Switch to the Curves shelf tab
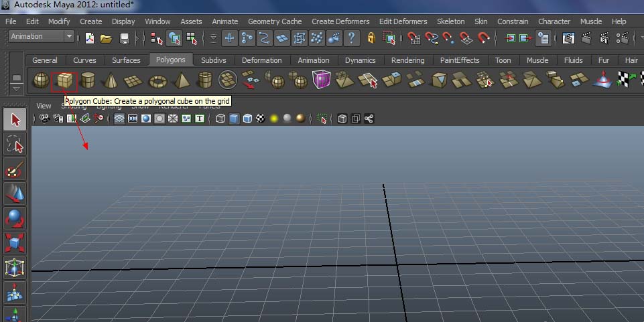Screen dimensions: 644x322 click(x=84, y=60)
